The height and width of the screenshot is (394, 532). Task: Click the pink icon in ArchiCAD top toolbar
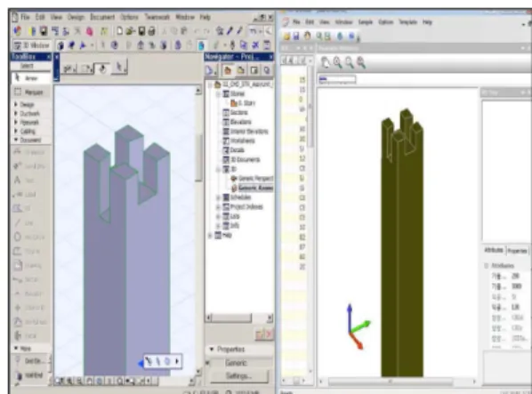coord(90,31)
